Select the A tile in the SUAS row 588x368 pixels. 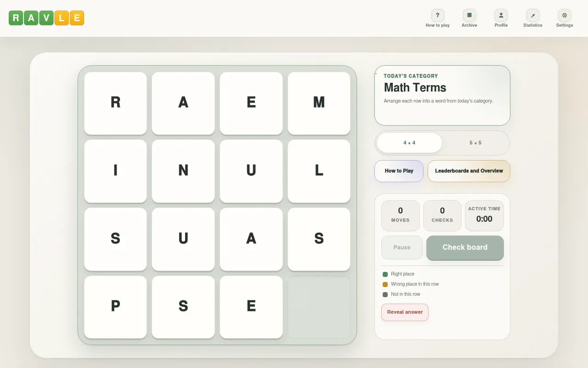point(251,239)
